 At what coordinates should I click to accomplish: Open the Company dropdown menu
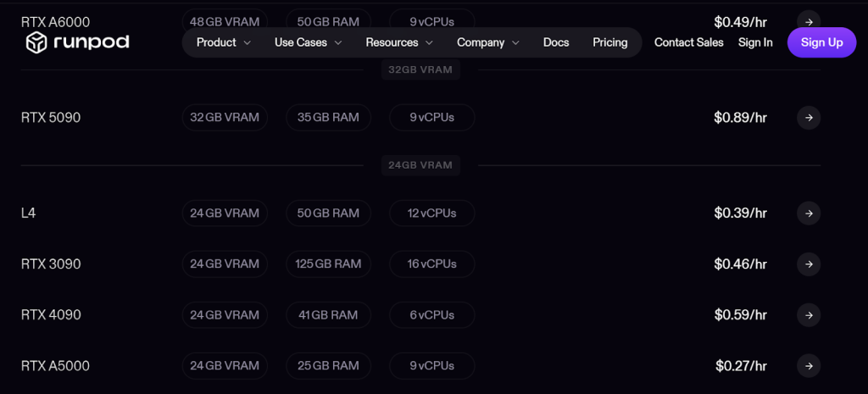coord(487,42)
